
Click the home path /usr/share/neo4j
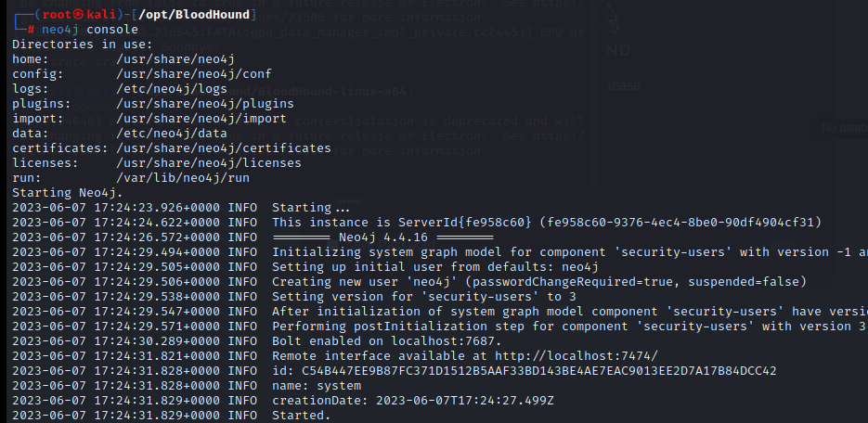[175, 59]
